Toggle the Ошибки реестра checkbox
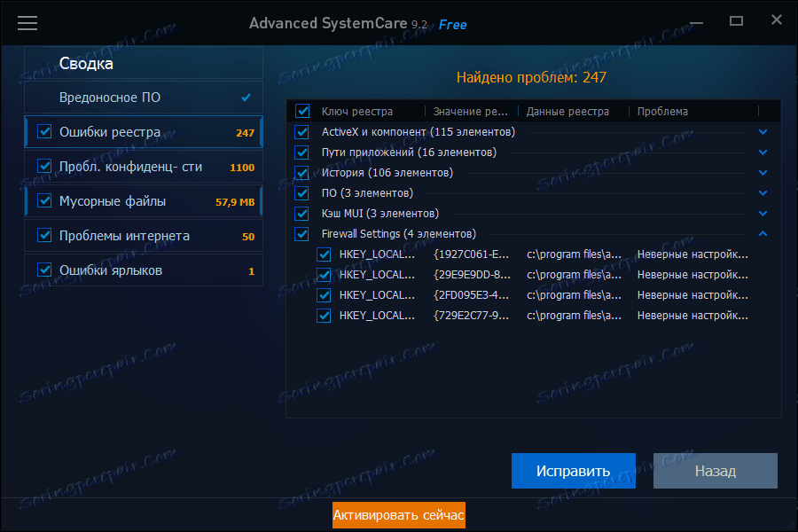 (45, 132)
